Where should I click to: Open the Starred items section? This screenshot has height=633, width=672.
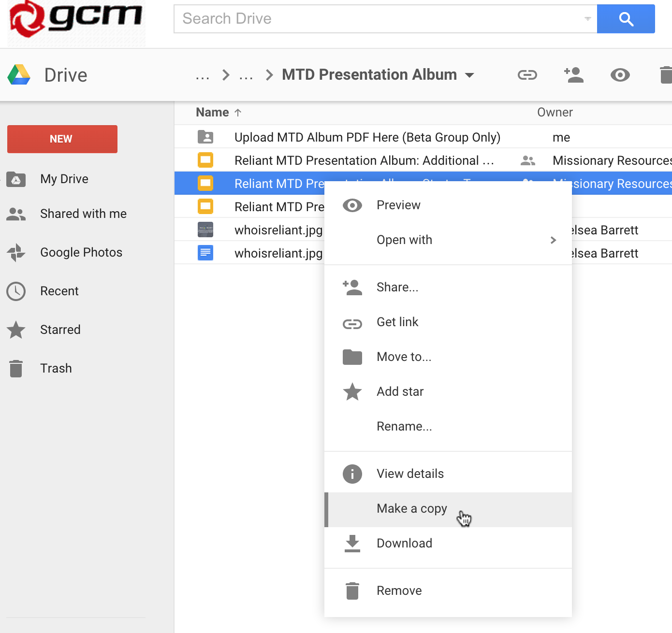tap(60, 330)
